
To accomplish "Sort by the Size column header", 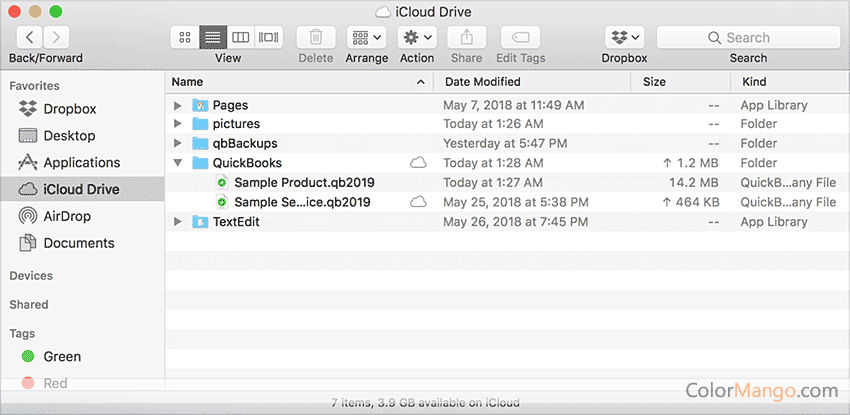I will pyautogui.click(x=680, y=82).
